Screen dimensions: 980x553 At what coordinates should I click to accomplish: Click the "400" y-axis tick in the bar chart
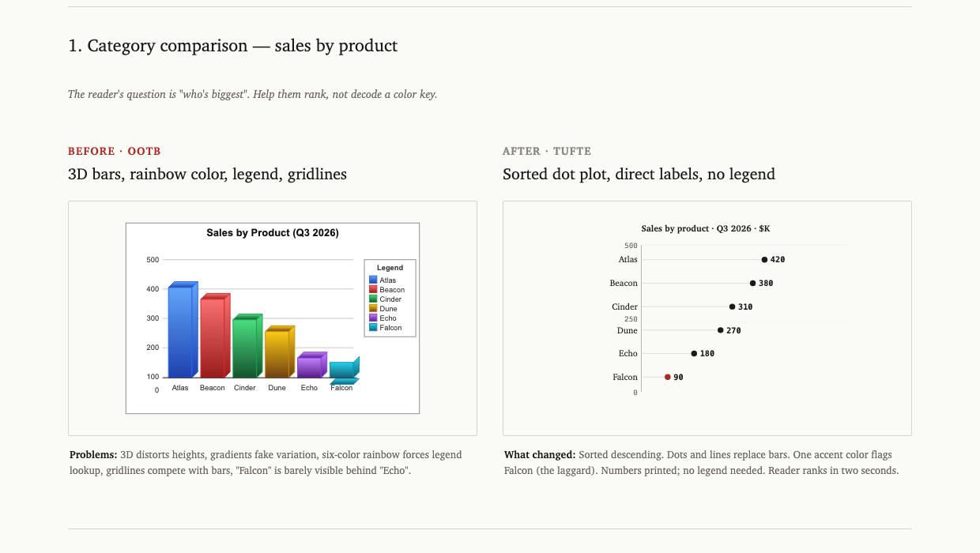(153, 289)
